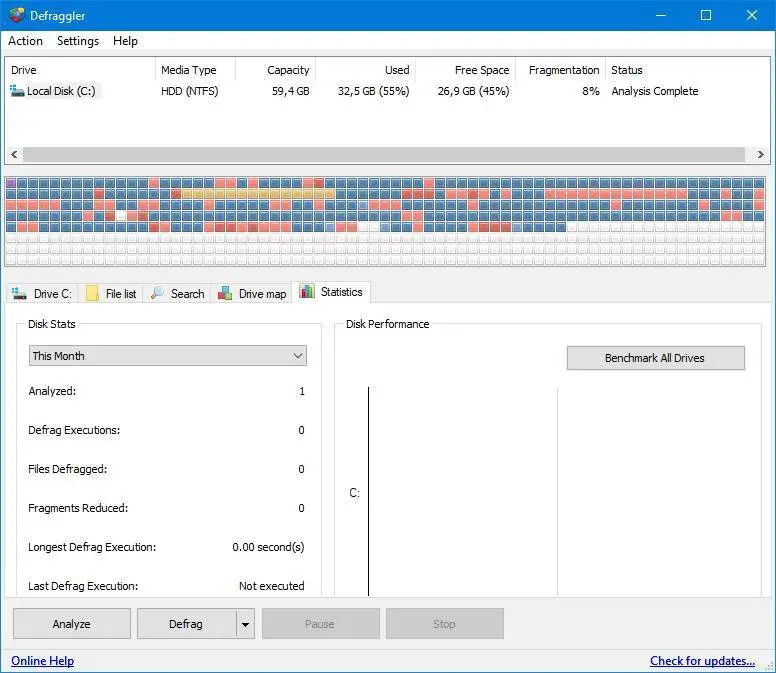Click the Defrag button
This screenshot has height=673, width=776.
click(x=187, y=624)
